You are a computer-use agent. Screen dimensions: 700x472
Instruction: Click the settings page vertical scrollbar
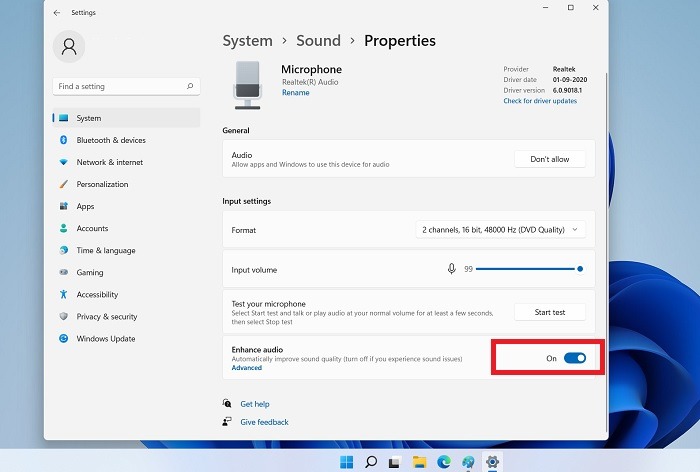[606, 252]
